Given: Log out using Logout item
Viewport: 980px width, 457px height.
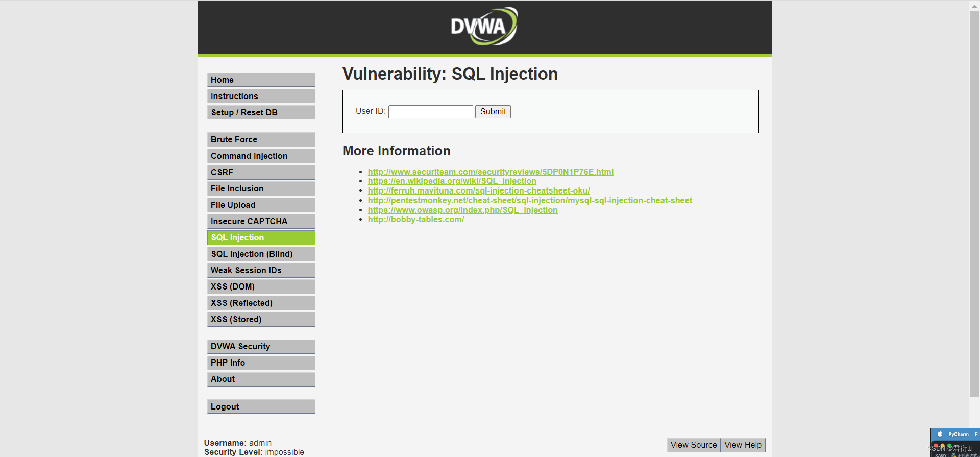Looking at the screenshot, I should pos(261,406).
